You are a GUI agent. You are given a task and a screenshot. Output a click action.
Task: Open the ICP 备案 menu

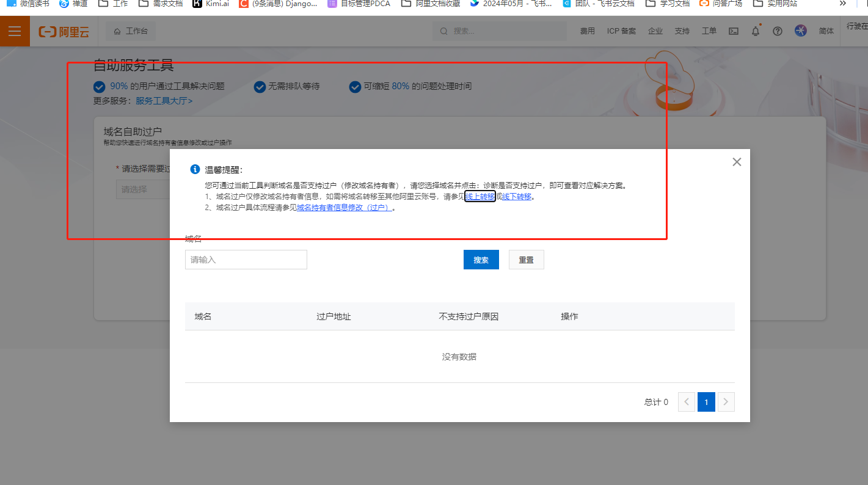coord(621,31)
